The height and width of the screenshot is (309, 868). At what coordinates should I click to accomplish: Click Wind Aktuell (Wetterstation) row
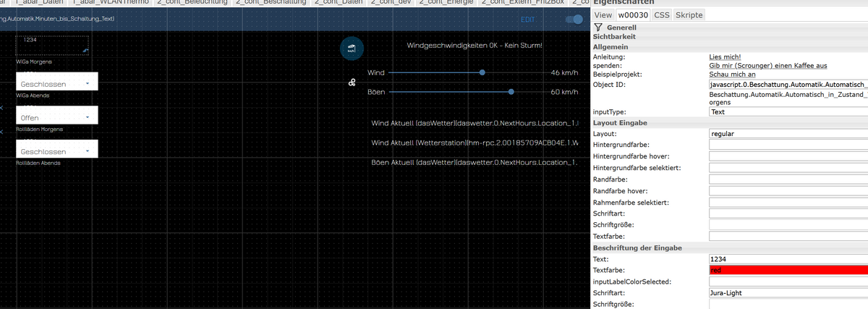(x=475, y=143)
